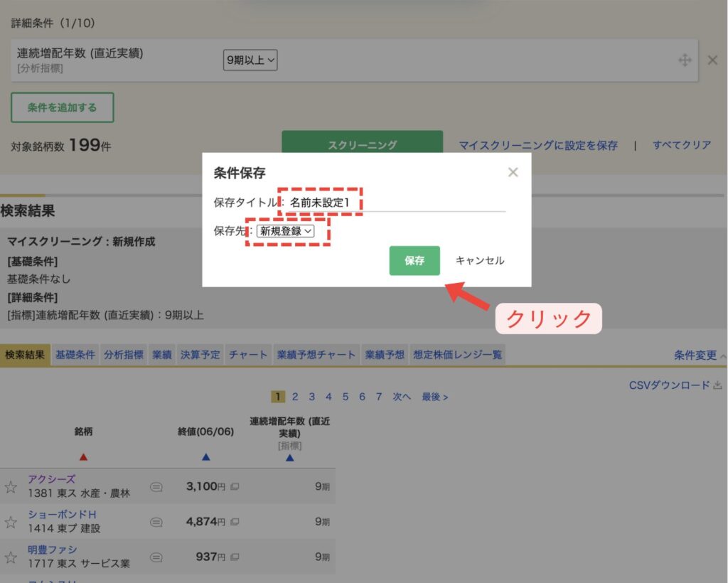Click the green 保存 button
This screenshot has width=728, height=583.
pyautogui.click(x=414, y=260)
